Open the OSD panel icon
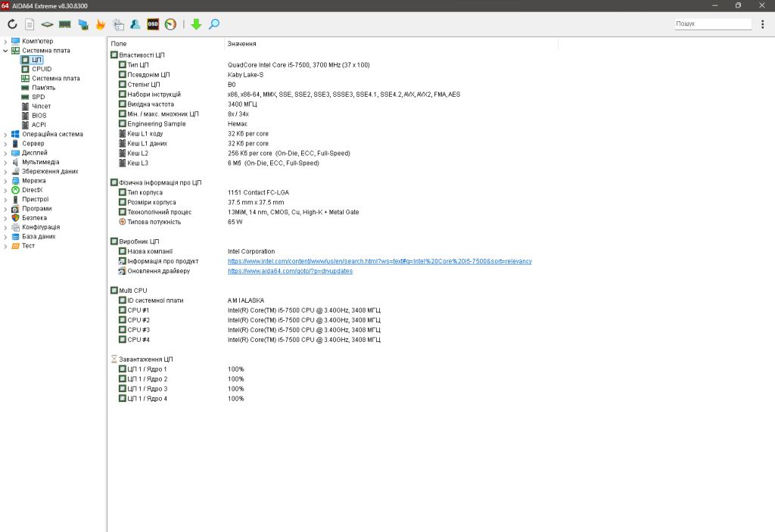The image size is (775, 532). (x=153, y=24)
